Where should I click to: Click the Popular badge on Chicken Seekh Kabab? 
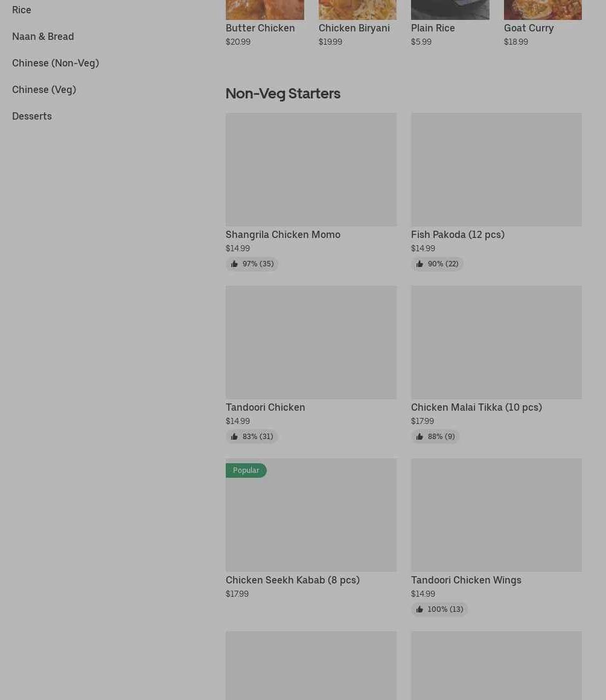[x=246, y=470]
